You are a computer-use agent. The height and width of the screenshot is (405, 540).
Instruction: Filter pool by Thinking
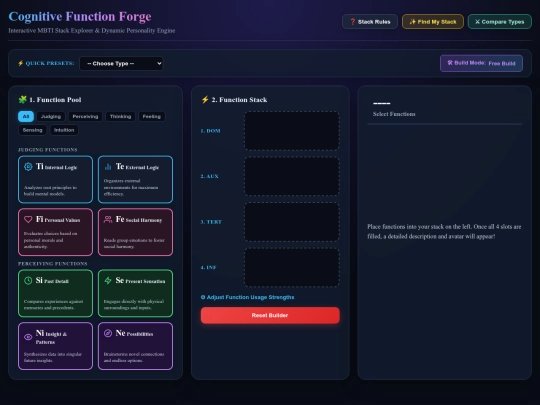(120, 116)
